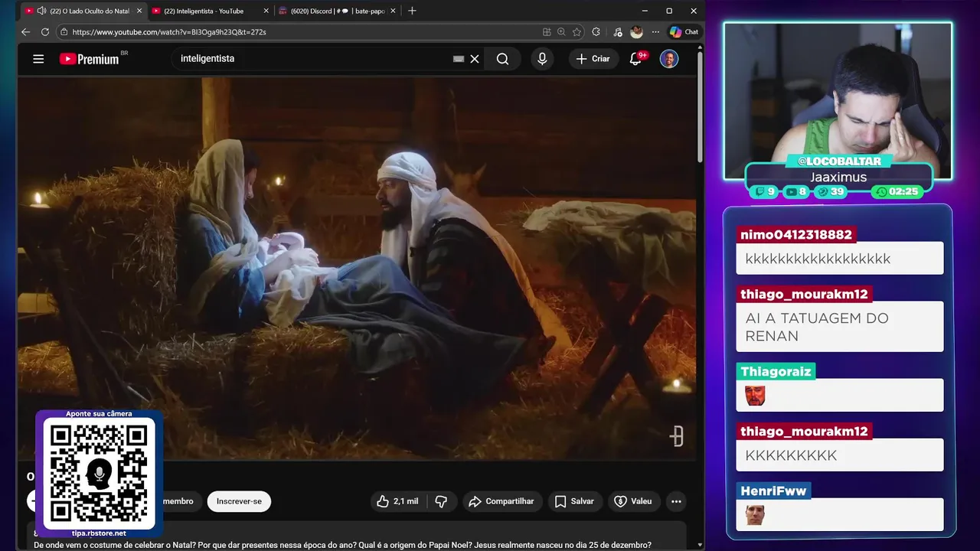Open YouTube notifications bell
Screen dimensions: 980x551
(x=635, y=59)
